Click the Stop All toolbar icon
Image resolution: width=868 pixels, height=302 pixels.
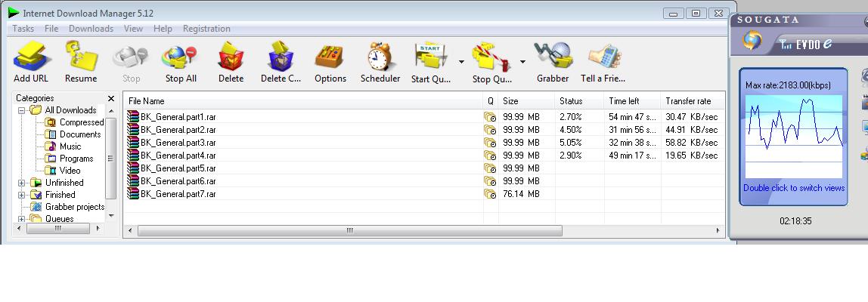pyautogui.click(x=181, y=57)
